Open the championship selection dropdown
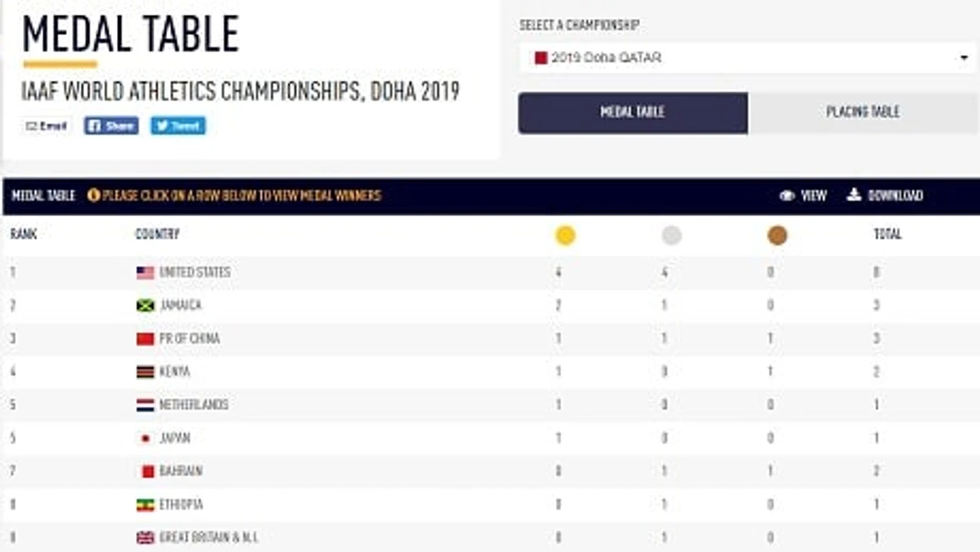The height and width of the screenshot is (552, 980). (x=746, y=58)
